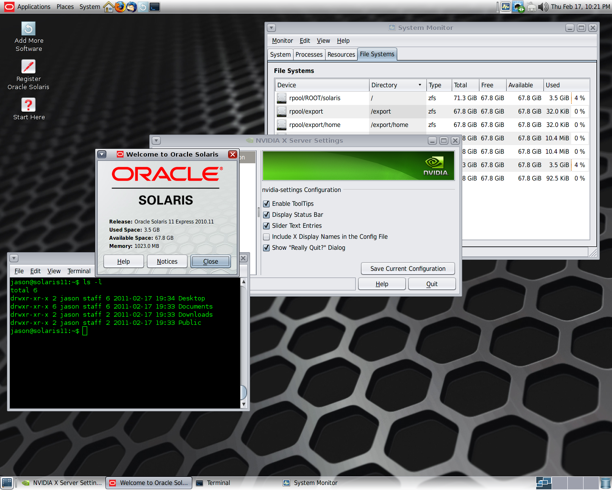Click the Show Desktop button in bottom panel
612x490 pixels.
tap(7, 483)
